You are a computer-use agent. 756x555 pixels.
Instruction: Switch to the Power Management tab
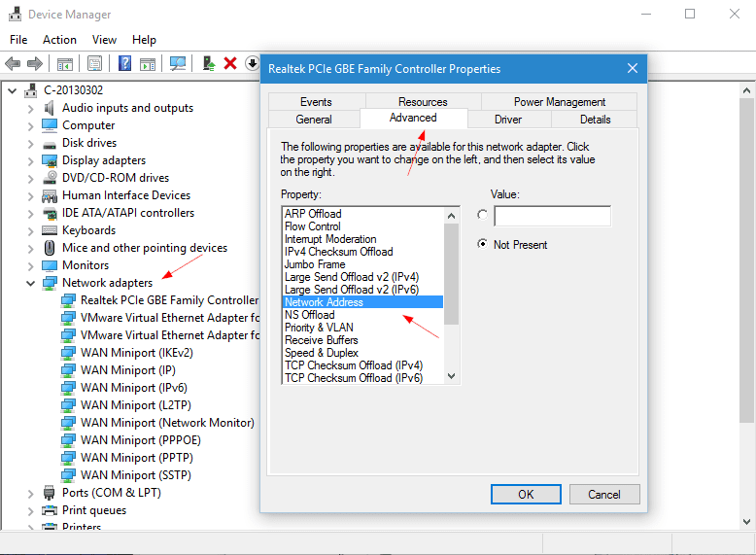(x=560, y=102)
